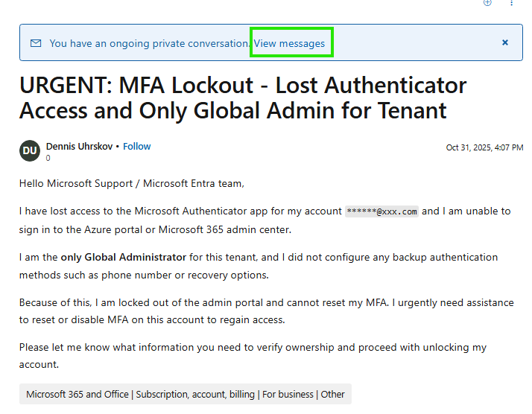Screen dimensions: 532x414
Task: Click the envelope icon in the banner
Action: click(x=36, y=43)
